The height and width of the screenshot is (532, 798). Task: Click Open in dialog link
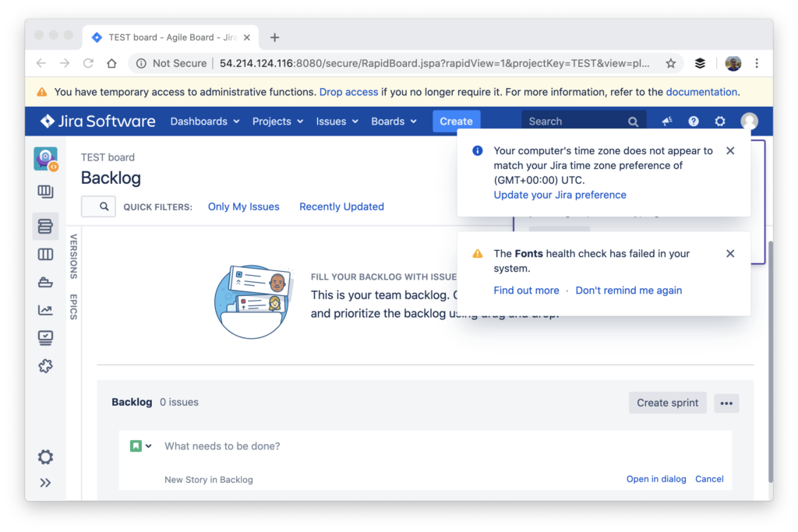click(656, 479)
